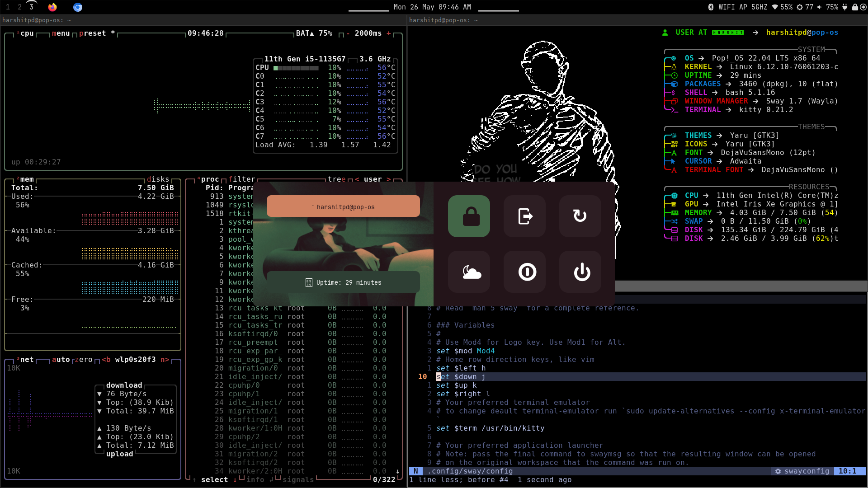Shut down using the power icon

coord(581,272)
